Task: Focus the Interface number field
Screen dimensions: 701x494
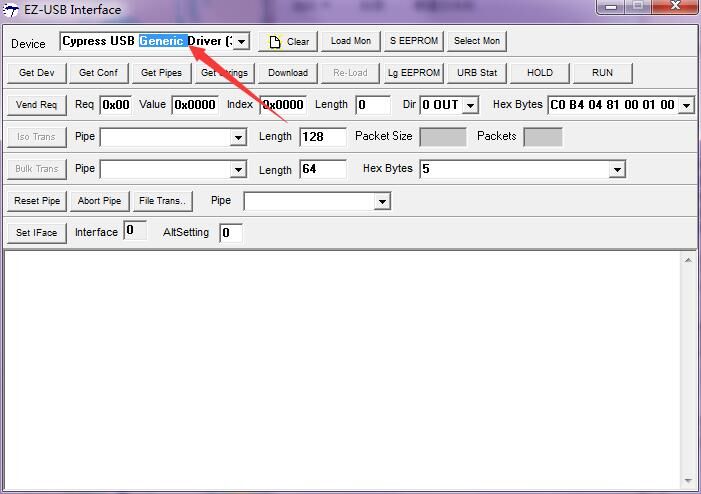Action: tap(135, 231)
